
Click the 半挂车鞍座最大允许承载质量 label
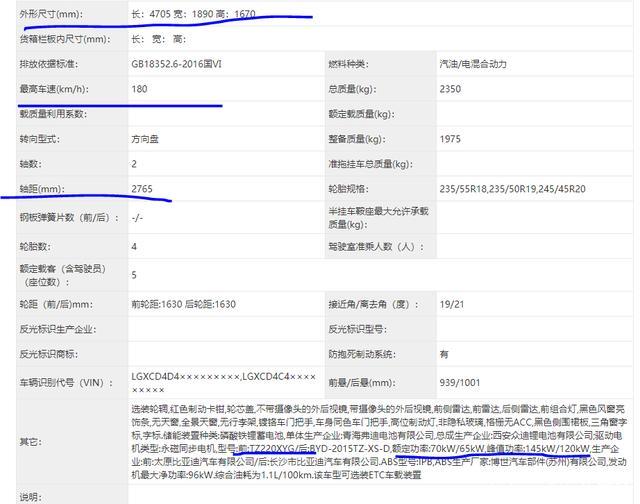378,218
